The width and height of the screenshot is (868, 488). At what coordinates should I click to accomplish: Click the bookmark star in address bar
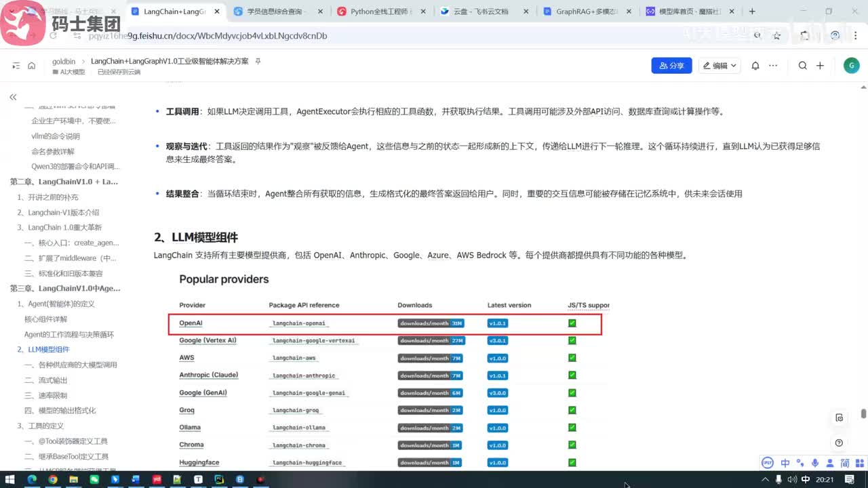point(777,35)
